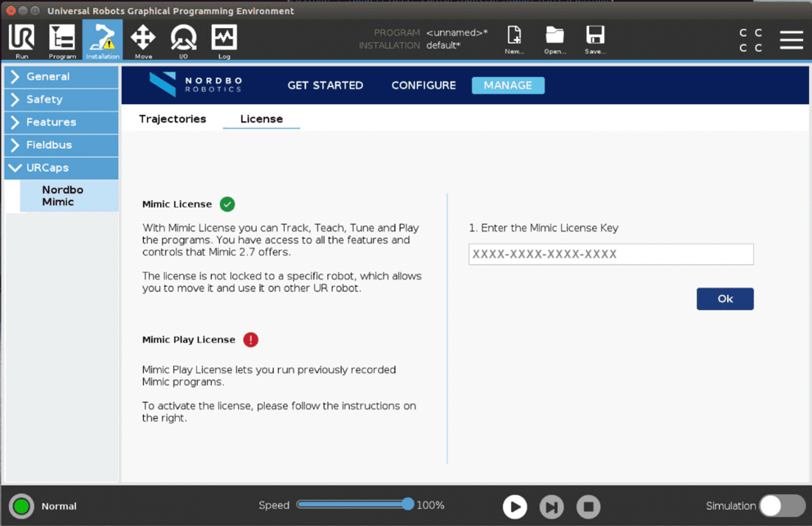Toggle the Simulation switch
The image size is (812, 526).
pyautogui.click(x=782, y=506)
